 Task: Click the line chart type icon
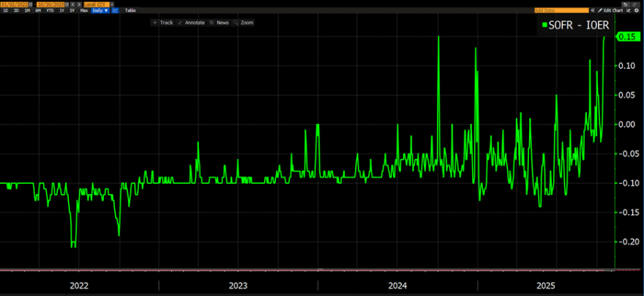point(116,10)
